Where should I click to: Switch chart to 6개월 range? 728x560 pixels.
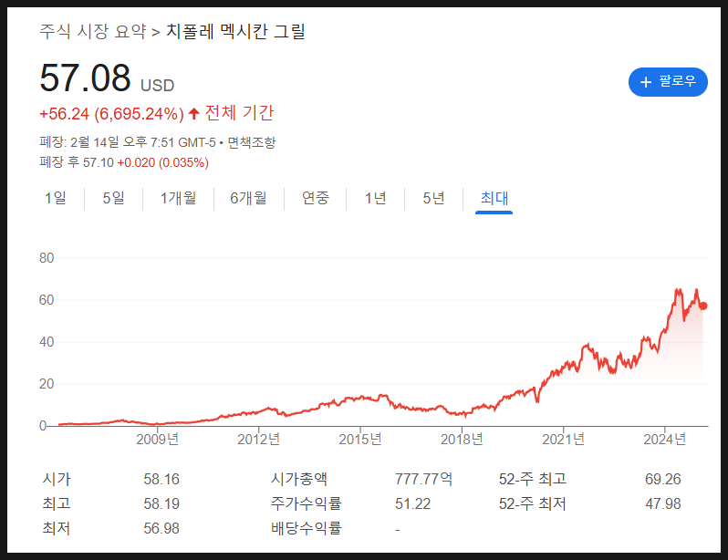coord(248,198)
